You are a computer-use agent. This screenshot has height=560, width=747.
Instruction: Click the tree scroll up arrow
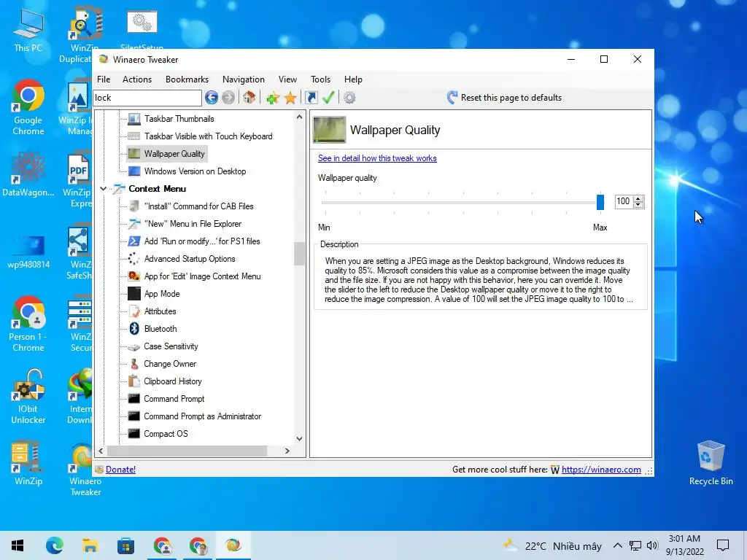299,117
